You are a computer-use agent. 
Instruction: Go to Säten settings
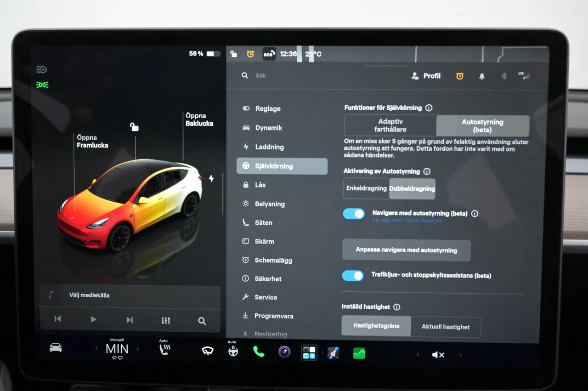tap(281, 223)
